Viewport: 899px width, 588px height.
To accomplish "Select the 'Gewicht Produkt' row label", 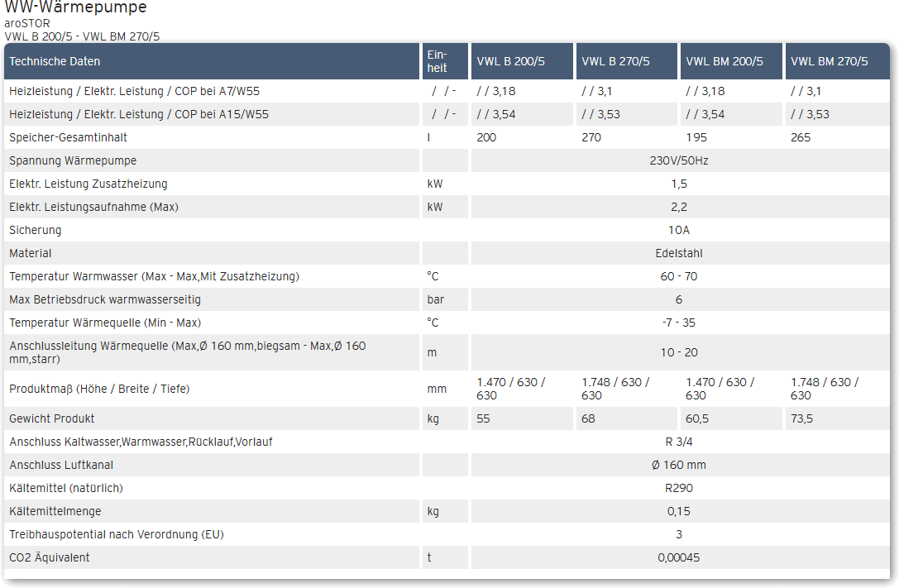I will tap(51, 419).
